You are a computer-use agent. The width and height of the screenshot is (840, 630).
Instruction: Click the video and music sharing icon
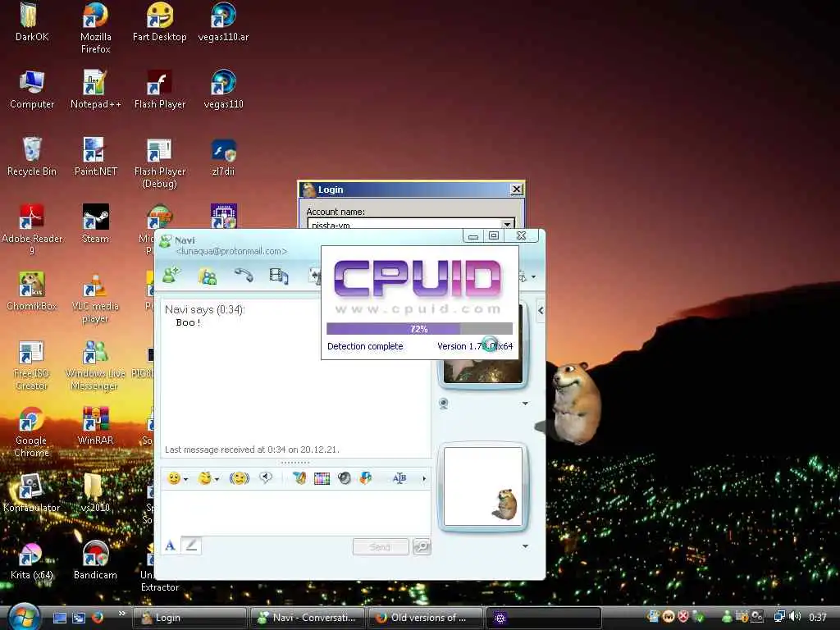pyautogui.click(x=279, y=276)
